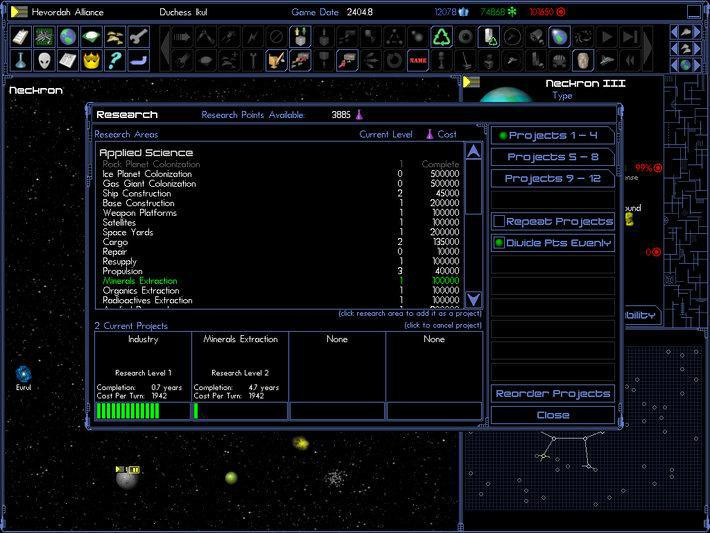Viewport: 710px width, 533px height.
Task: Click the blue curved arrow end-turn icon
Action: pyautogui.click(x=138, y=60)
